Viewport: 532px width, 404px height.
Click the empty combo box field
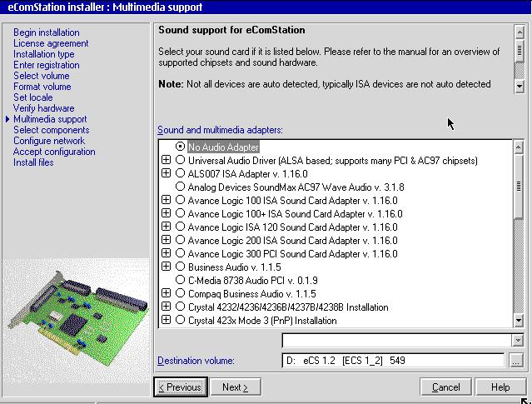pos(396,340)
